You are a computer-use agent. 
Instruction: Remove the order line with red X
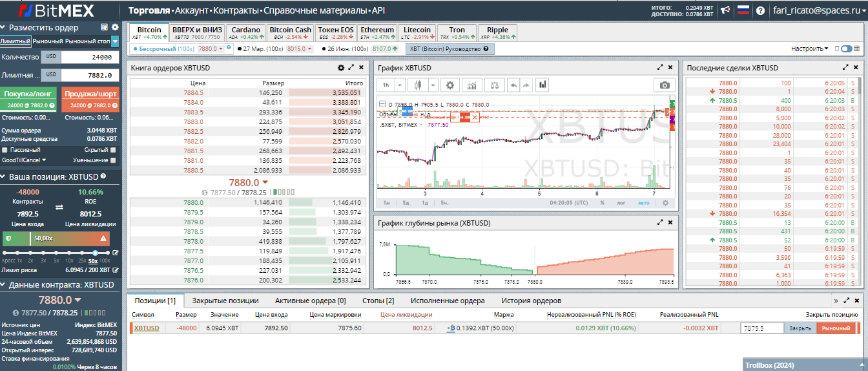(475, 117)
